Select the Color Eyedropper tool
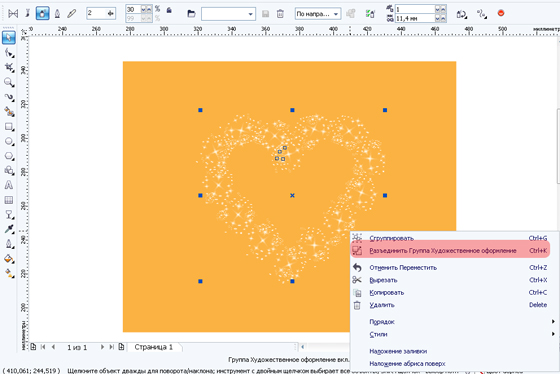The height and width of the screenshot is (374, 560). tap(9, 229)
